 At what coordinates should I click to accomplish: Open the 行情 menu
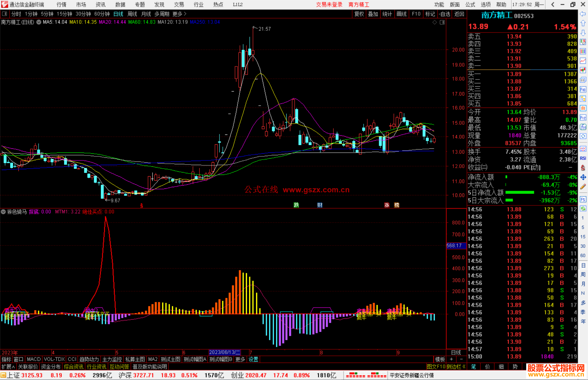[61, 5]
